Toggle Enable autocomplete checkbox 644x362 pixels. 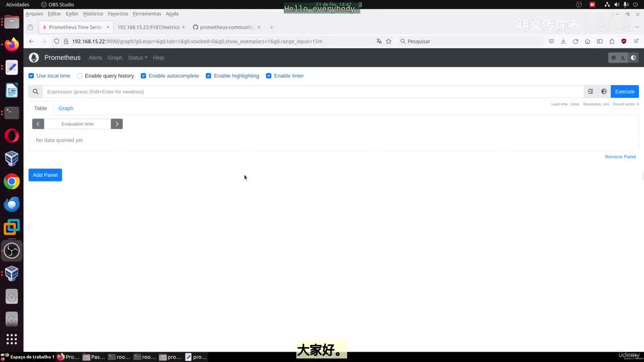coord(143,76)
